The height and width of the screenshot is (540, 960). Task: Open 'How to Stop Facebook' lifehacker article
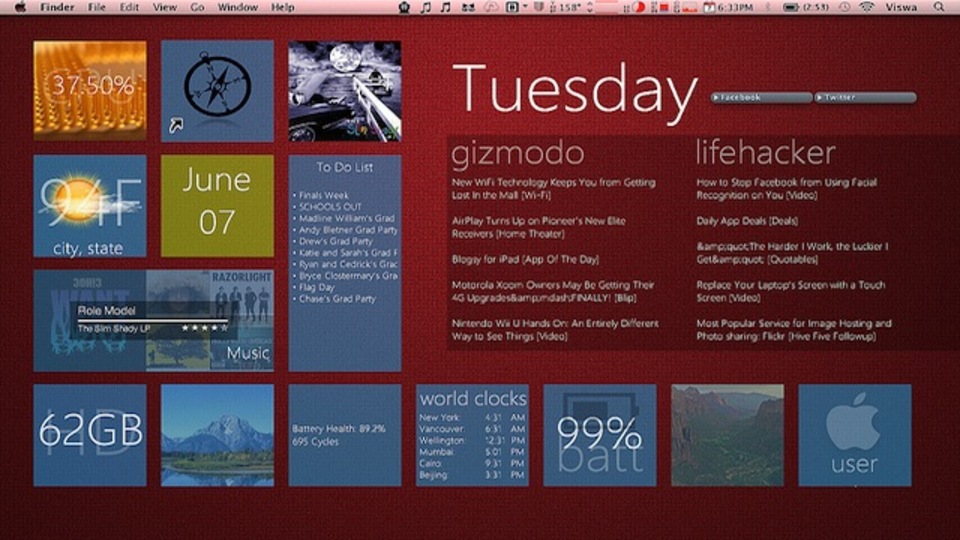coord(787,189)
